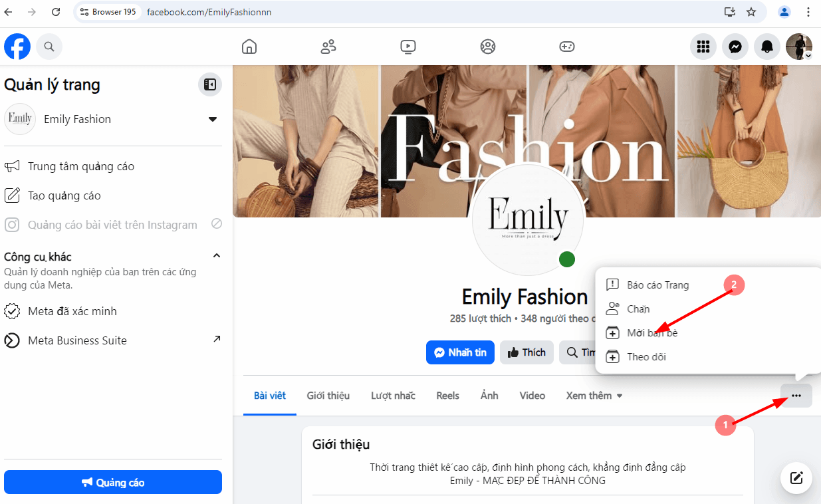Click 285 lượt thích count
Screen dimensions: 821x504
click(481, 318)
